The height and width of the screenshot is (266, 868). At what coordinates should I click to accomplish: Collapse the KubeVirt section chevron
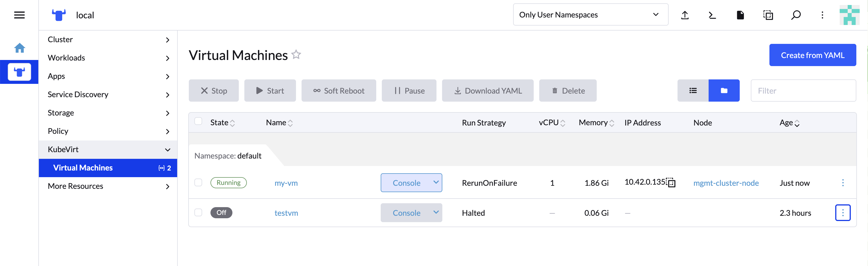click(167, 150)
